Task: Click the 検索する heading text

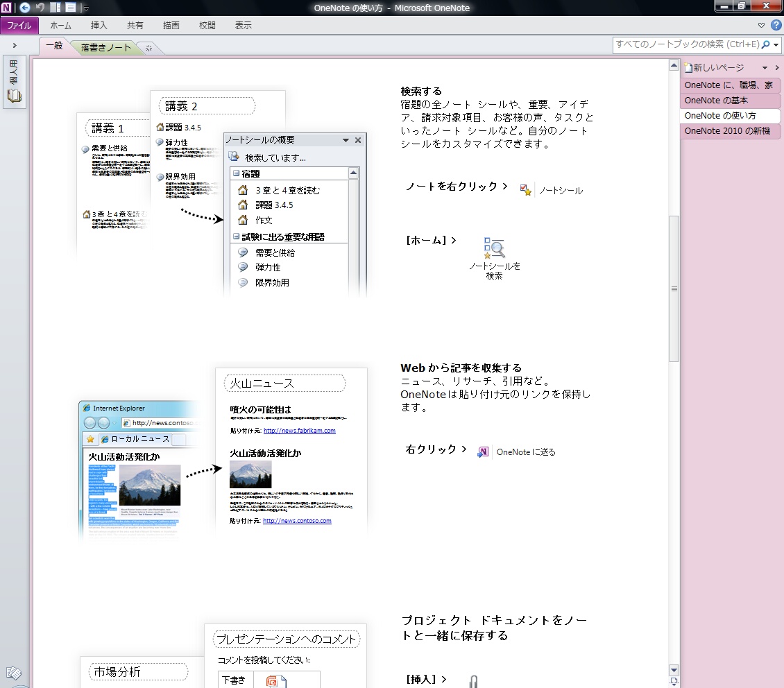Action: pos(421,92)
